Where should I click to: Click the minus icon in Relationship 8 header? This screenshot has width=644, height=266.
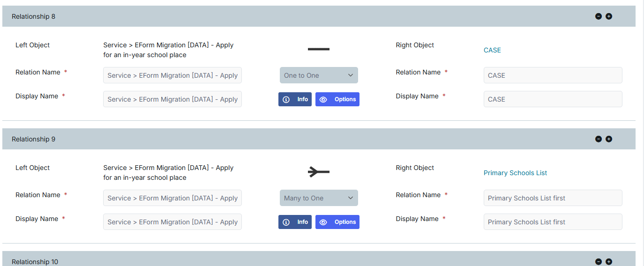[599, 16]
